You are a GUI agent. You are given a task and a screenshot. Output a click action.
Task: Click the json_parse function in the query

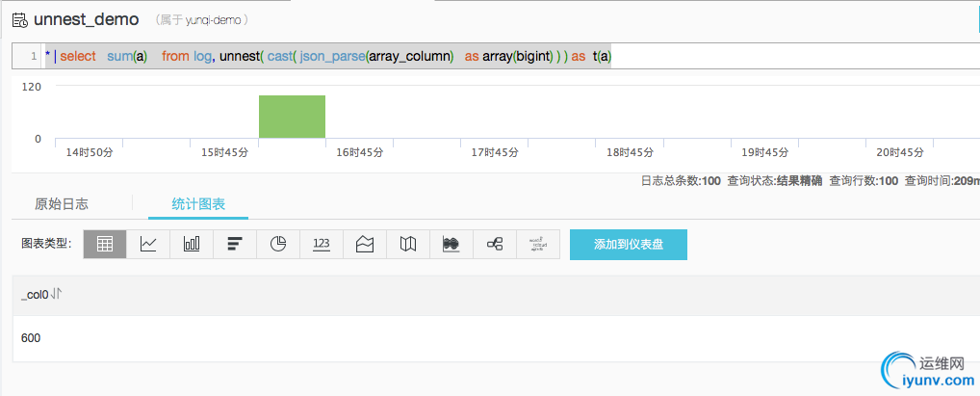(333, 56)
